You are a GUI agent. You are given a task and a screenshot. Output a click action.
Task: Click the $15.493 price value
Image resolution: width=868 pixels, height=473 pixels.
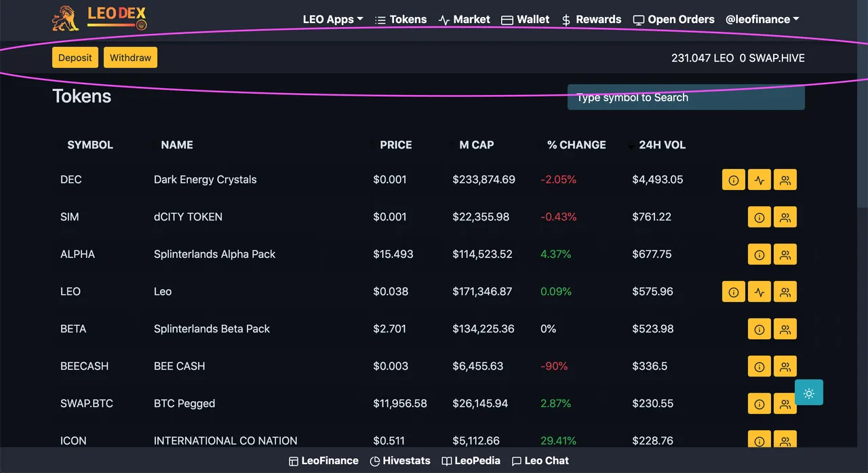[x=393, y=254]
